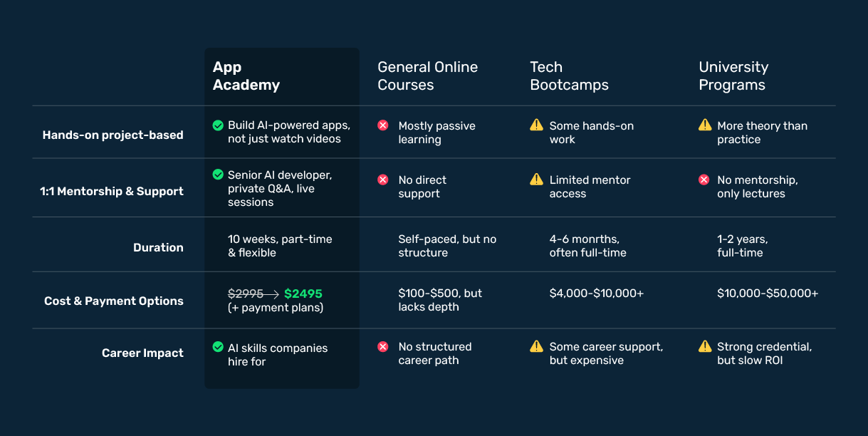Click the struck-through $2995 price
Image resolution: width=868 pixels, height=436 pixels.
[246, 294]
